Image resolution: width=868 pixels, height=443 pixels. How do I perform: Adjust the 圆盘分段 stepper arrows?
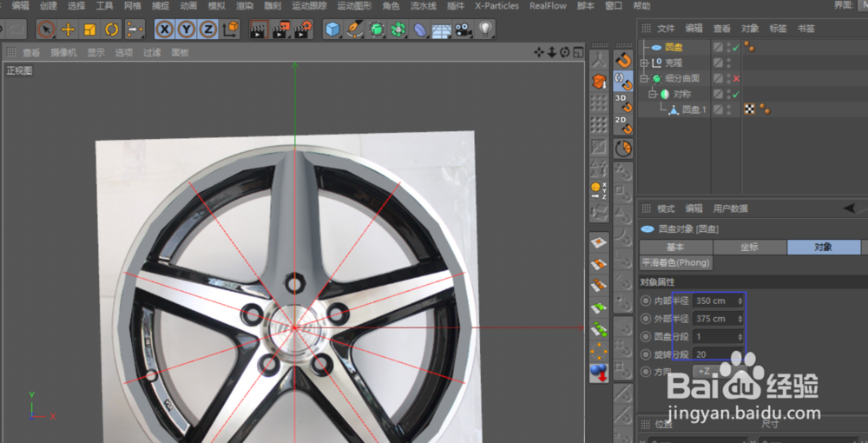[740, 336]
